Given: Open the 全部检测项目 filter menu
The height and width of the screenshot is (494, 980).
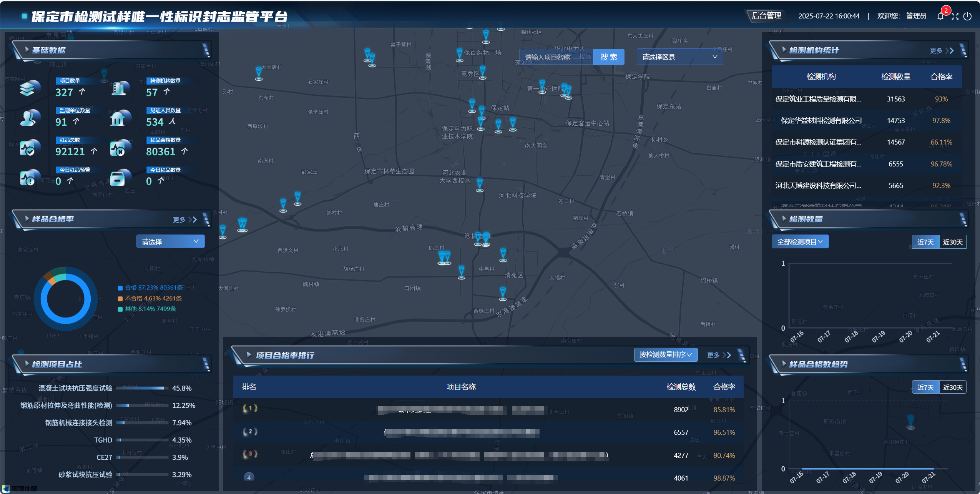Looking at the screenshot, I should (800, 241).
